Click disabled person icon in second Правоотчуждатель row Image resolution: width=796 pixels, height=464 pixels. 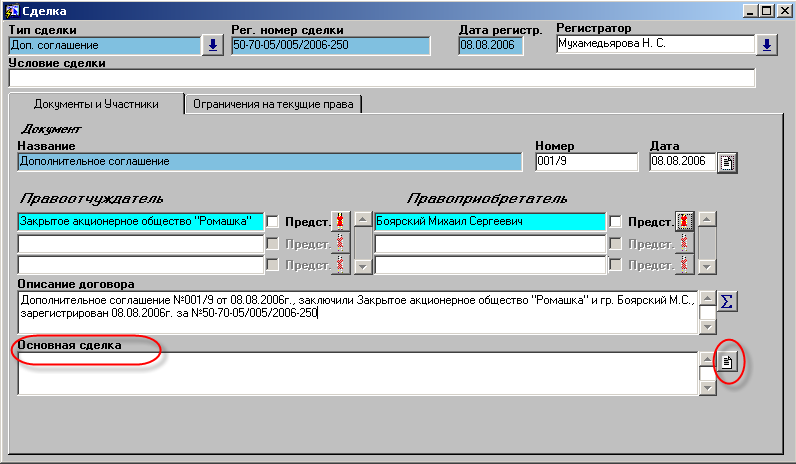pos(340,243)
